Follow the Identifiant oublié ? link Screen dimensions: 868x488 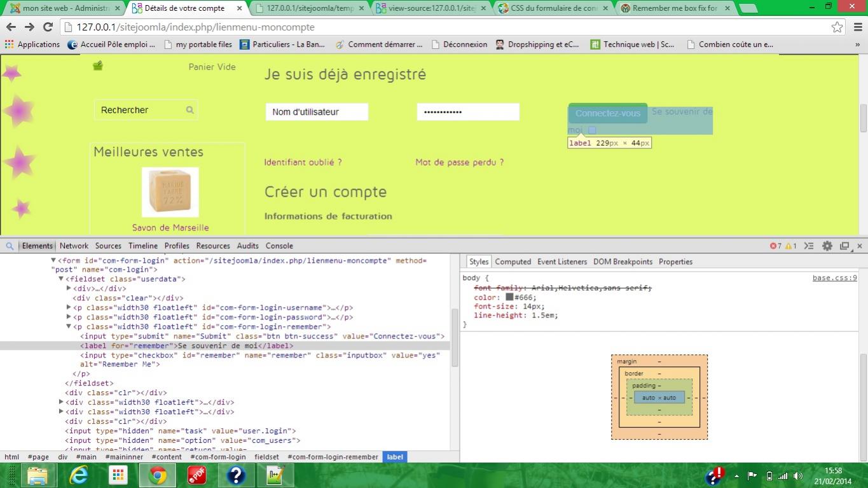(x=303, y=162)
